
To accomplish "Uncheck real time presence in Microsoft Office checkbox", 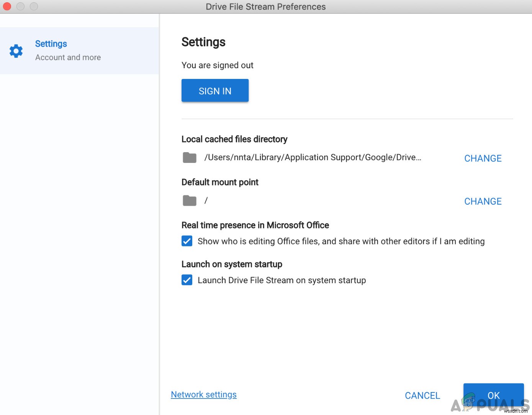I will click(x=187, y=241).
